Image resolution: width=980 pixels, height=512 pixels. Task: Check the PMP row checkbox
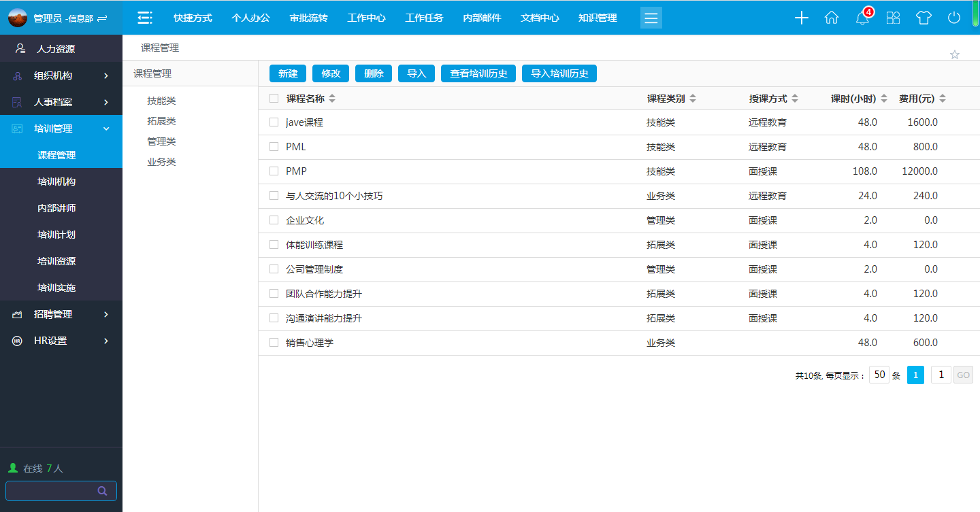click(274, 171)
